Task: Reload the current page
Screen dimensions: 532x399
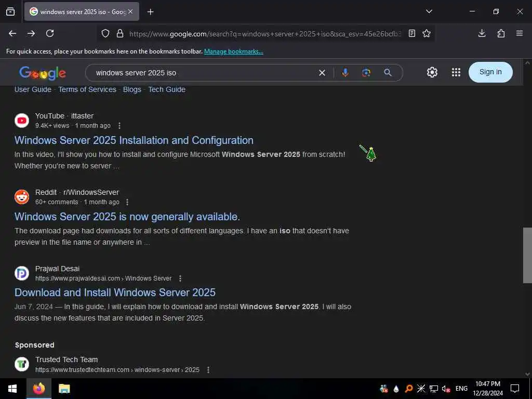Action: (50, 33)
